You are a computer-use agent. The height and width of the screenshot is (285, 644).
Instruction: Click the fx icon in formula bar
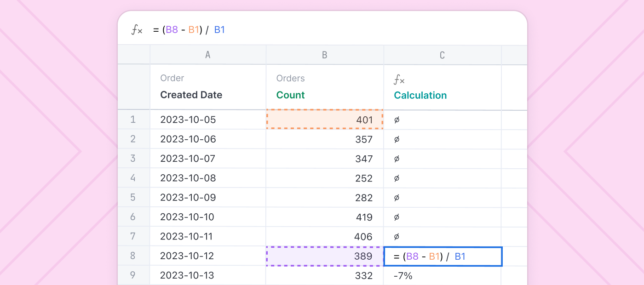click(x=137, y=30)
